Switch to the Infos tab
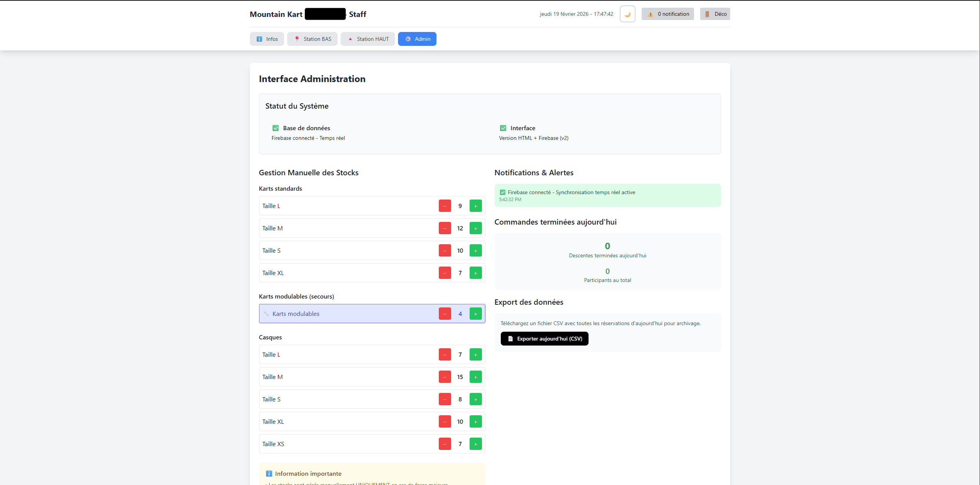980x485 pixels. 267,39
